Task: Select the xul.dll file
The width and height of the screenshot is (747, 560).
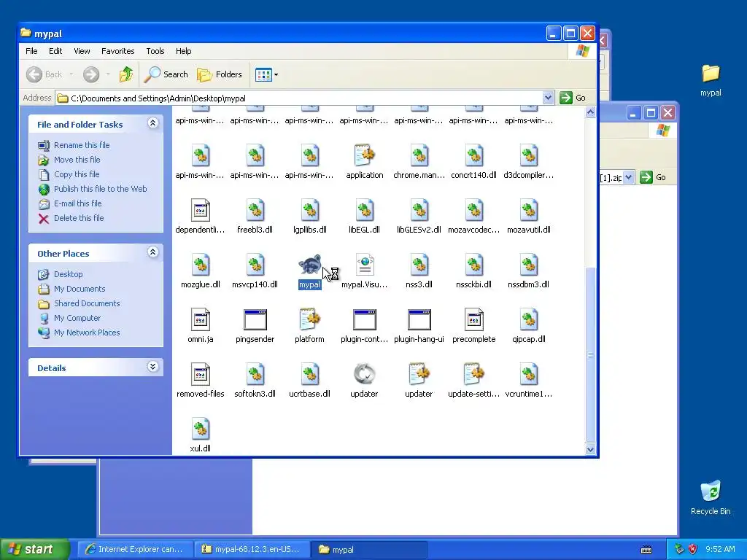Action: point(200,435)
